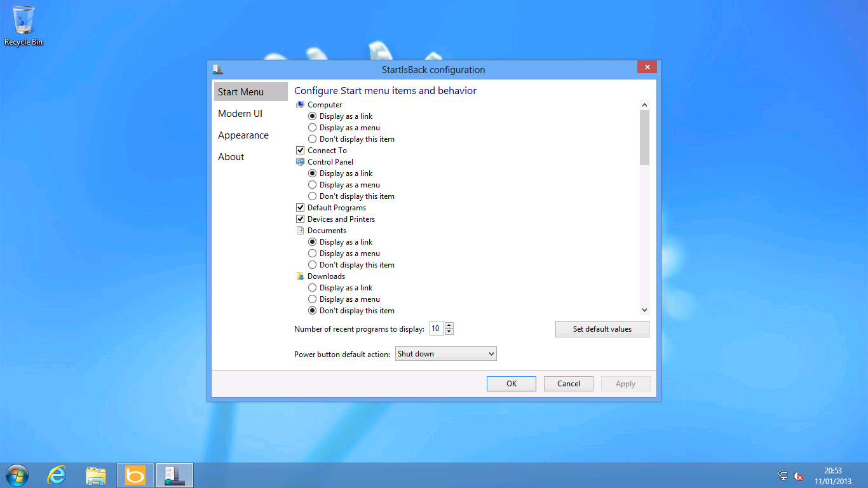Uncheck the Connect To checkbox

(301, 151)
